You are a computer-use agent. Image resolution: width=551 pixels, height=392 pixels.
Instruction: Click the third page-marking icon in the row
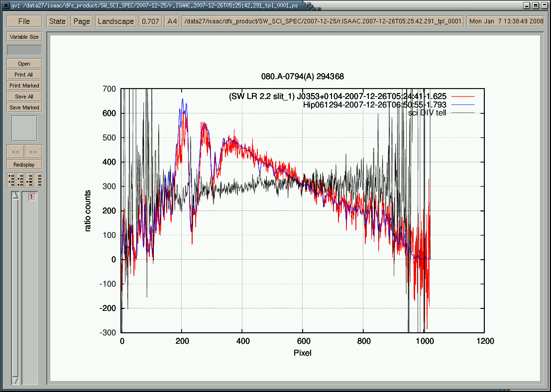coord(29,180)
